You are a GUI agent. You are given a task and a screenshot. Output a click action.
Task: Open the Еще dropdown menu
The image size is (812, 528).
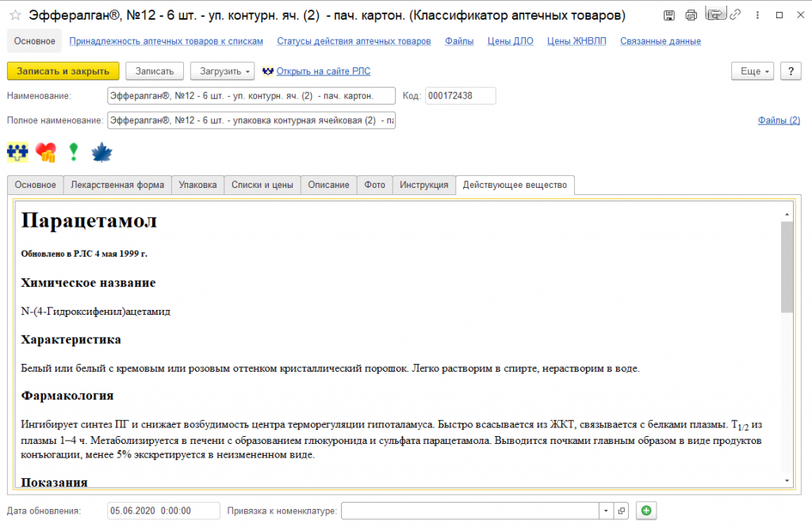[753, 71]
